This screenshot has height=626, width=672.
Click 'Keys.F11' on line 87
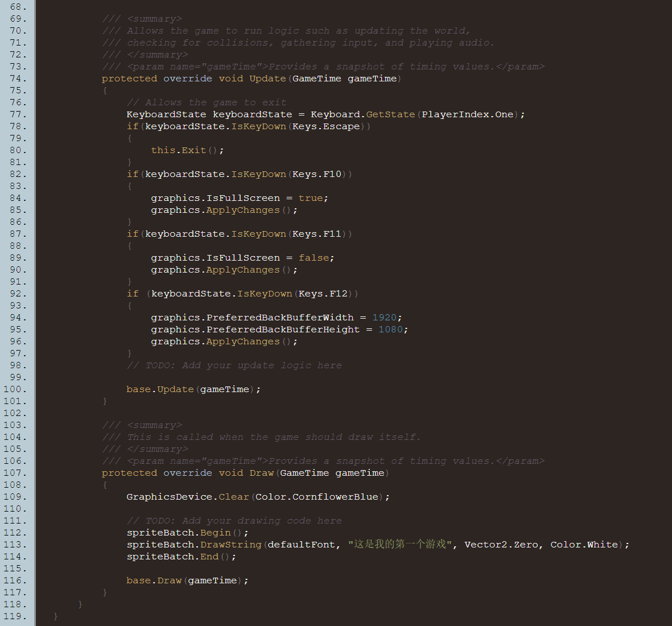[x=317, y=234]
